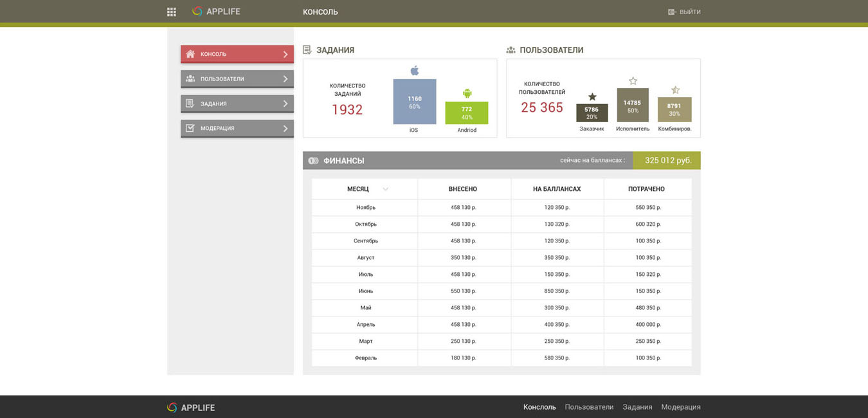
Task: Select the Консоль sidebar menu item
Action: (x=237, y=54)
